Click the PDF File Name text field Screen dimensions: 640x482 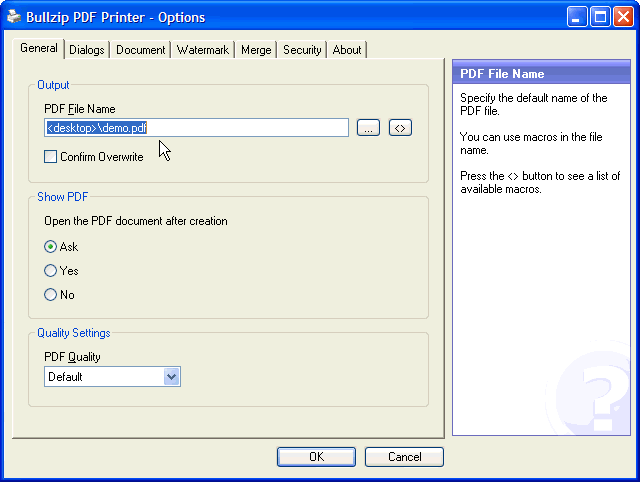coord(197,128)
